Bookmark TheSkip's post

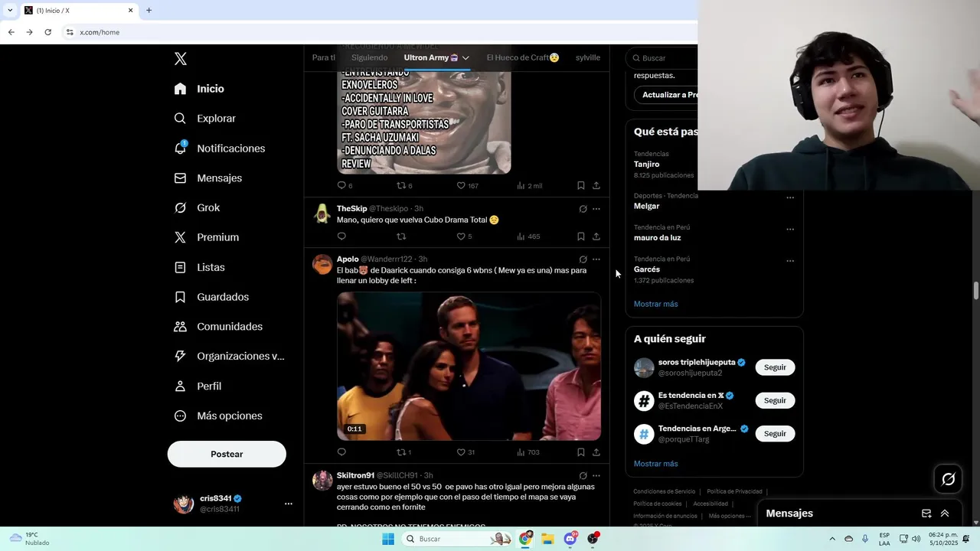581,236
